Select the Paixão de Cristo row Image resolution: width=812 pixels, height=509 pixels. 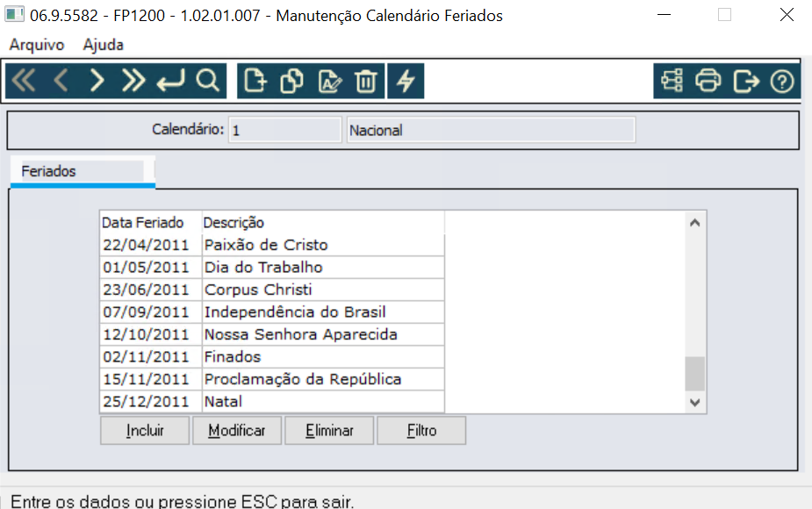click(272, 244)
